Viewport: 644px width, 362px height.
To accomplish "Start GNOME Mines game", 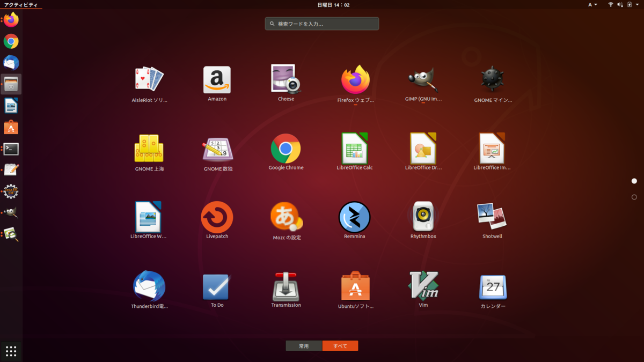I will tap(492, 80).
